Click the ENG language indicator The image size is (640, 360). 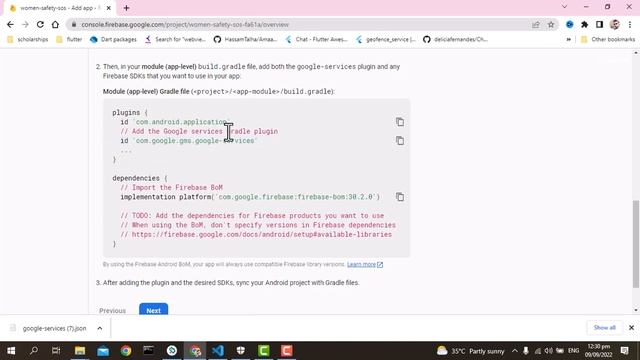pyautogui.click(x=573, y=351)
